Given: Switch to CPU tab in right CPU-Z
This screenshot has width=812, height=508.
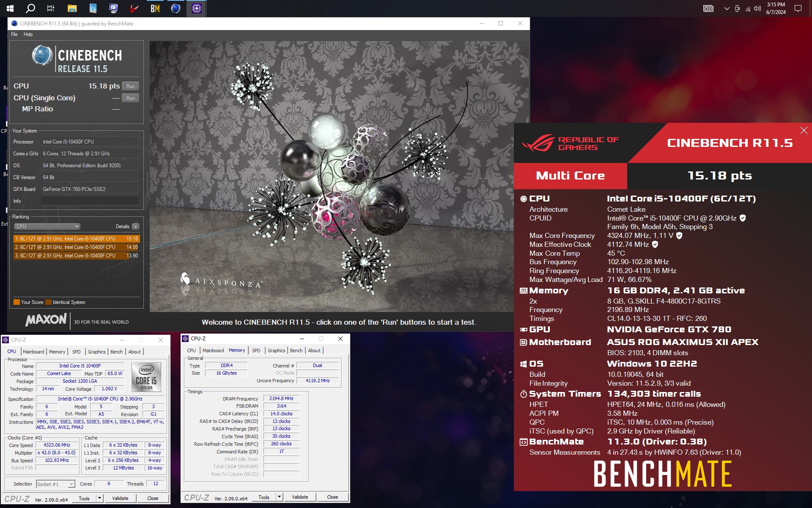Looking at the screenshot, I should (191, 351).
